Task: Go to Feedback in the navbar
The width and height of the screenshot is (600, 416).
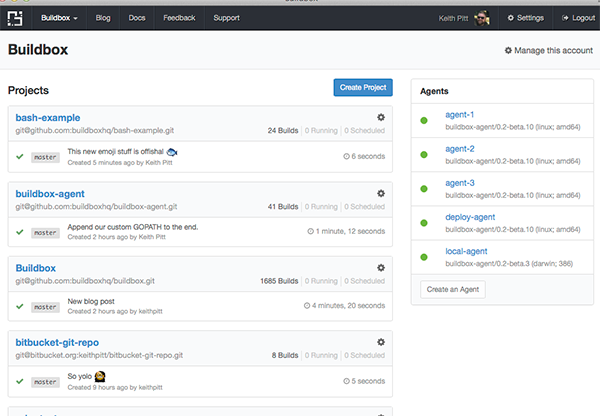Action: coord(179,18)
